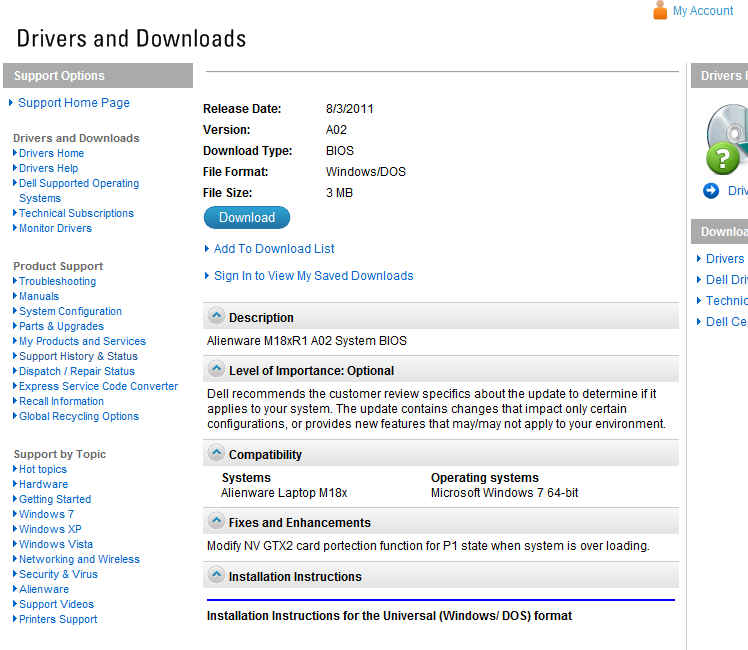748x650 pixels.
Task: Open Monitor Drivers
Action: click(x=55, y=228)
